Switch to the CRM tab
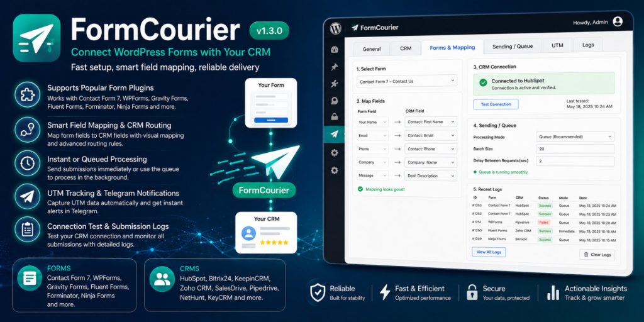 pos(406,48)
